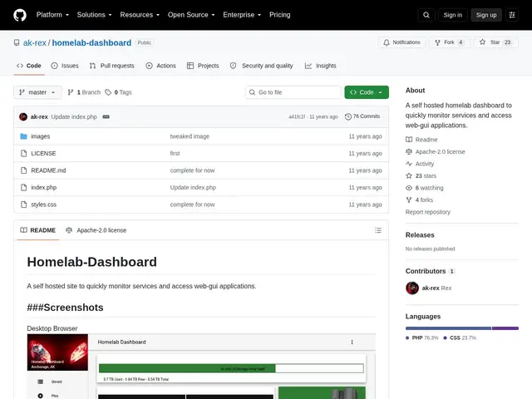The image size is (532, 399).
Task: Click the vertical dots menu in dashboard screenshot
Action: click(352, 342)
